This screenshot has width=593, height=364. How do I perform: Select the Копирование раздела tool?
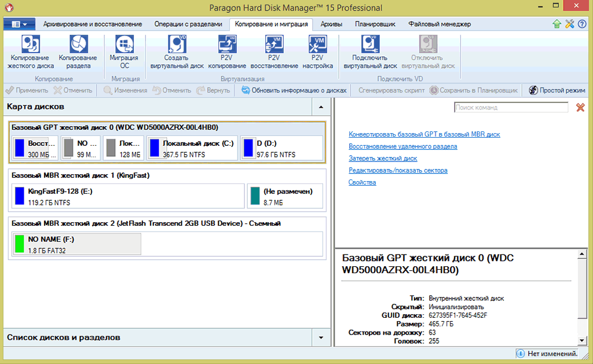pos(78,52)
